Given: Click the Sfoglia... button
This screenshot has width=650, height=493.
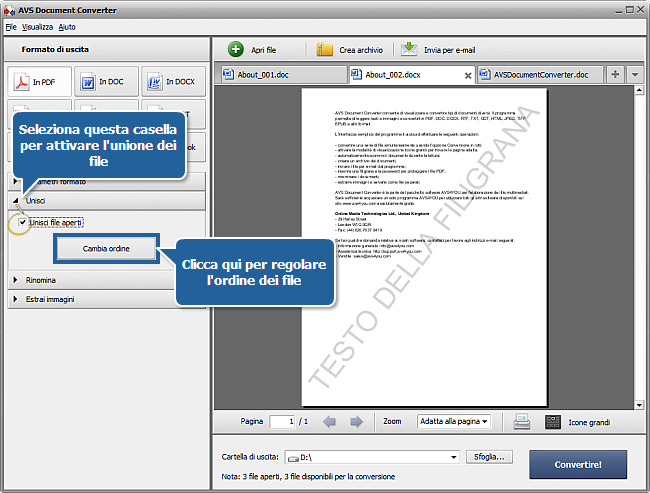Looking at the screenshot, I should [x=489, y=457].
